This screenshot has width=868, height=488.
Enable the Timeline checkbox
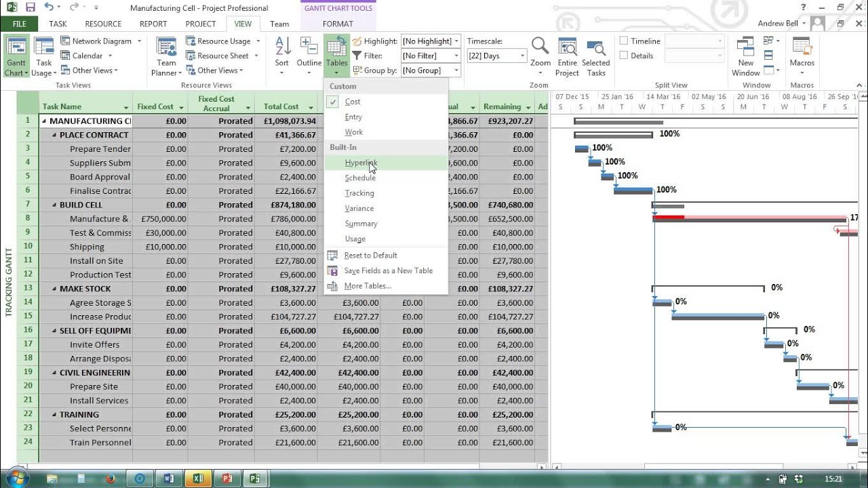pos(624,41)
